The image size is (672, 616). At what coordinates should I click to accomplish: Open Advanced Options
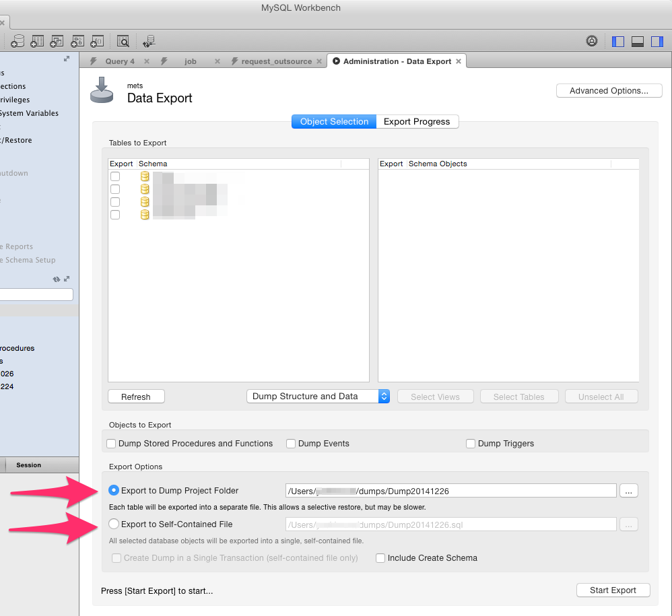point(609,90)
